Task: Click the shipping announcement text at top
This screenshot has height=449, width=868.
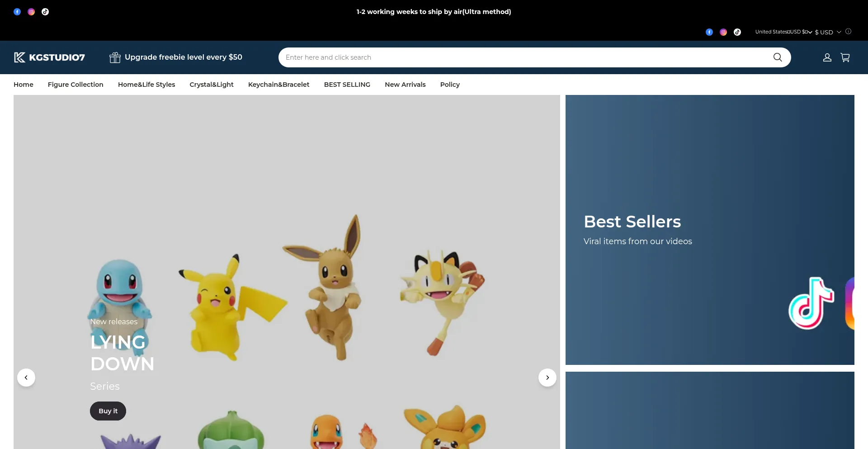Action: [434, 12]
